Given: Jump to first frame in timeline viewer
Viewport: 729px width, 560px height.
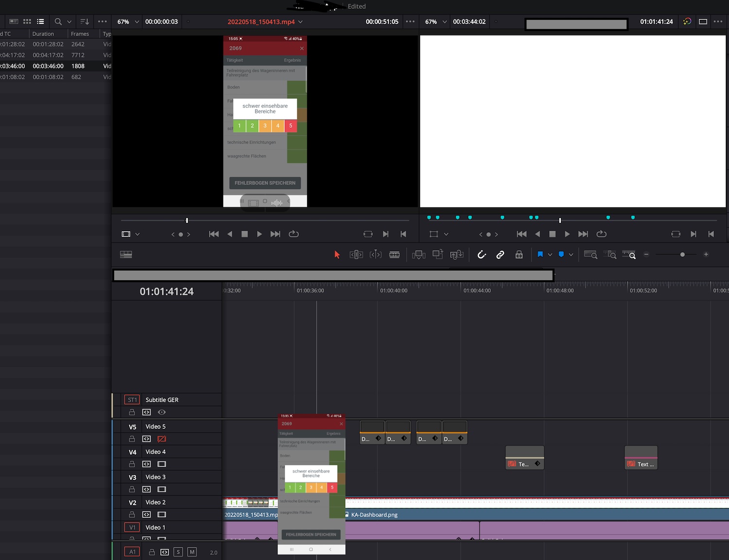Looking at the screenshot, I should pyautogui.click(x=521, y=234).
